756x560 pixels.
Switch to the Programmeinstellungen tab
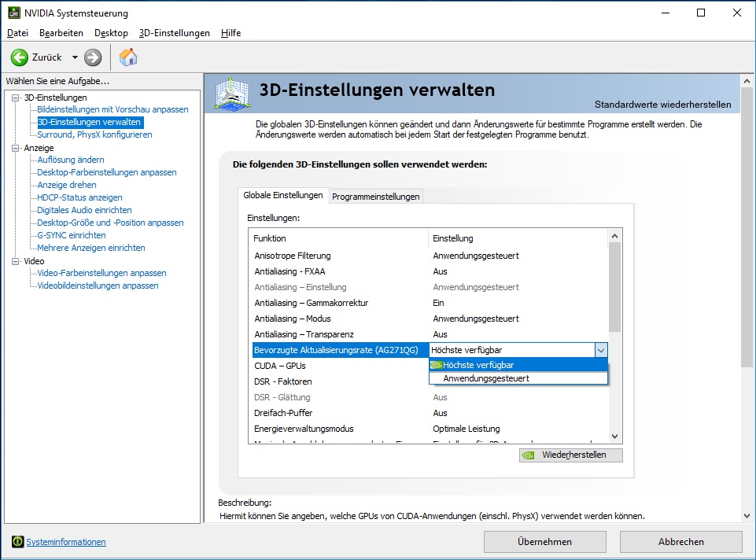pyautogui.click(x=375, y=197)
